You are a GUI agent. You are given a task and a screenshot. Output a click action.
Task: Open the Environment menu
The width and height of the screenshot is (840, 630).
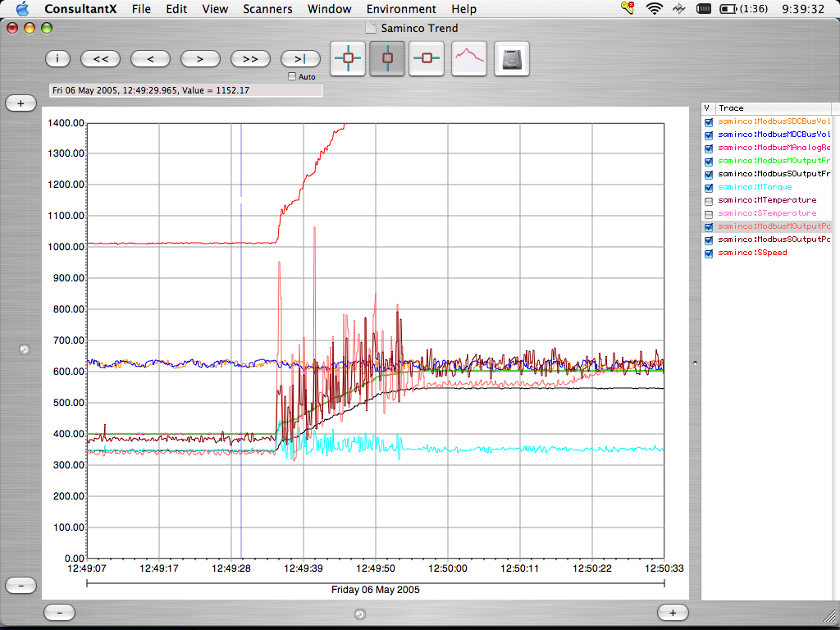point(401,9)
